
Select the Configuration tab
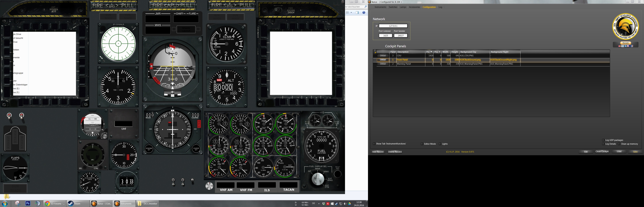coord(429,7)
